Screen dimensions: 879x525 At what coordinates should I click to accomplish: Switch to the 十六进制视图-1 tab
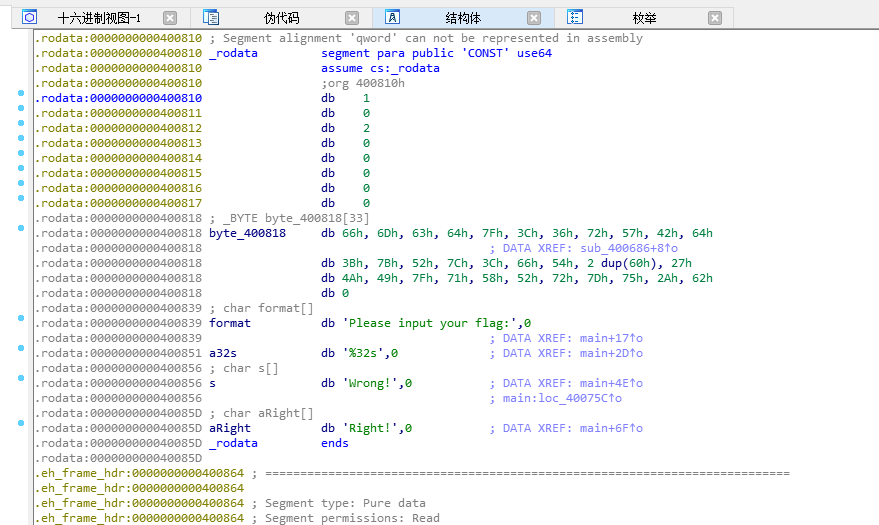pos(99,18)
